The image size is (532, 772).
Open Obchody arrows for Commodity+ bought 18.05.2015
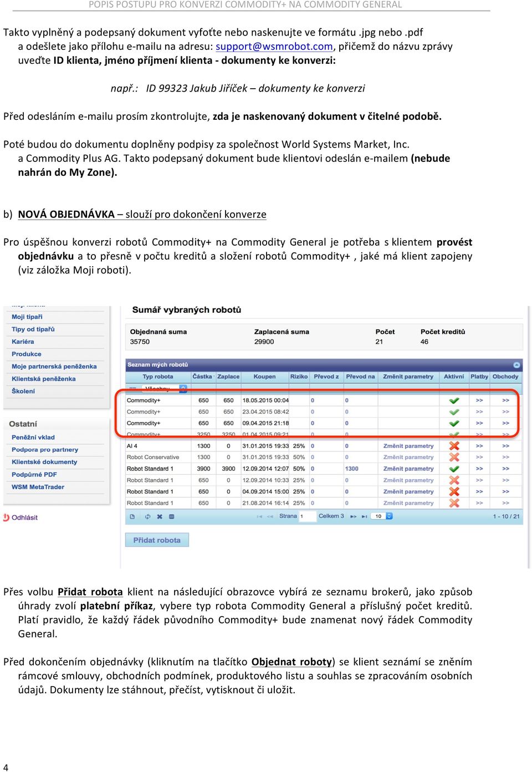click(506, 400)
